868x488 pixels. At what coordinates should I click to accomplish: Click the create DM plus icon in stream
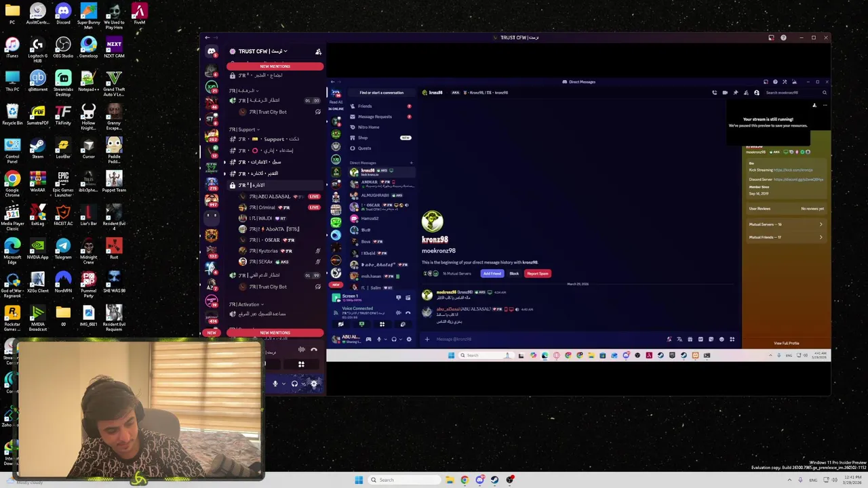(x=411, y=163)
